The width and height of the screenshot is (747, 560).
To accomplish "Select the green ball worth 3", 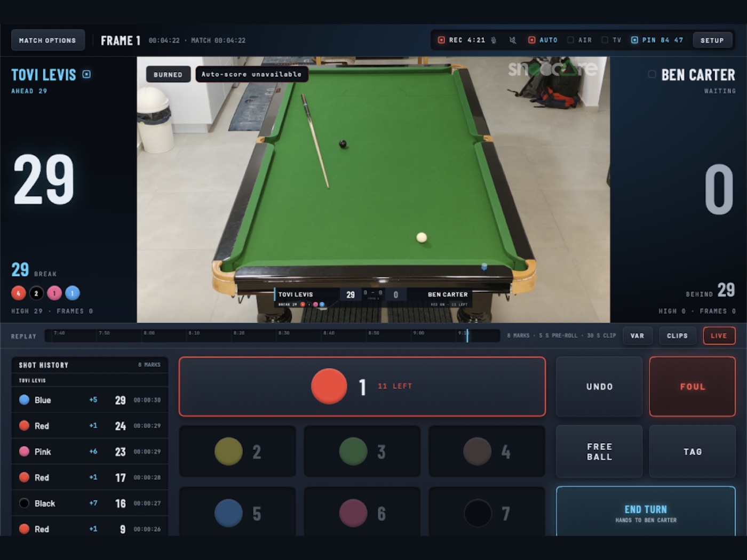I will (362, 451).
